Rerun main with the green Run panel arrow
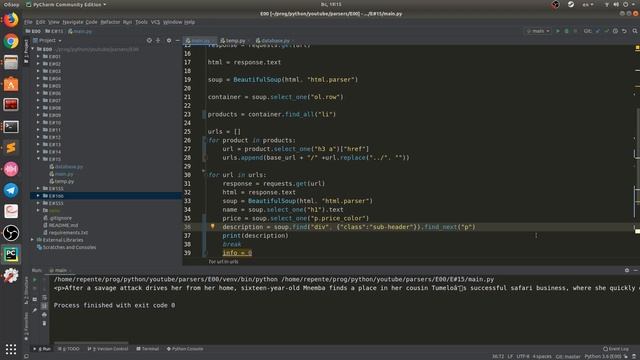640x360 pixels. point(35,280)
